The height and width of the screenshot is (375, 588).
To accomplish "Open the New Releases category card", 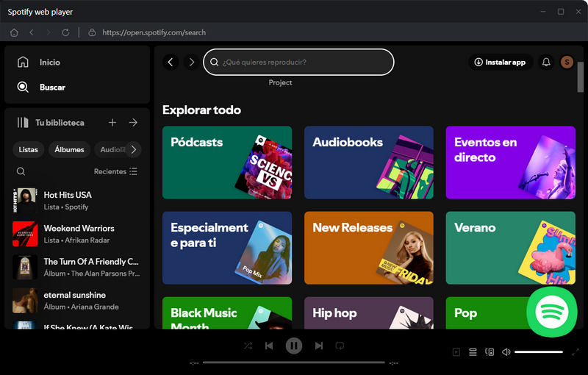I will pyautogui.click(x=369, y=248).
